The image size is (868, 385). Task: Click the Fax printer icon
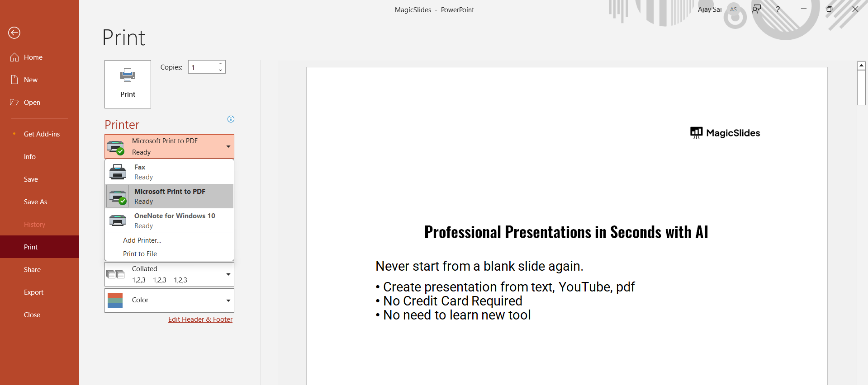point(118,172)
